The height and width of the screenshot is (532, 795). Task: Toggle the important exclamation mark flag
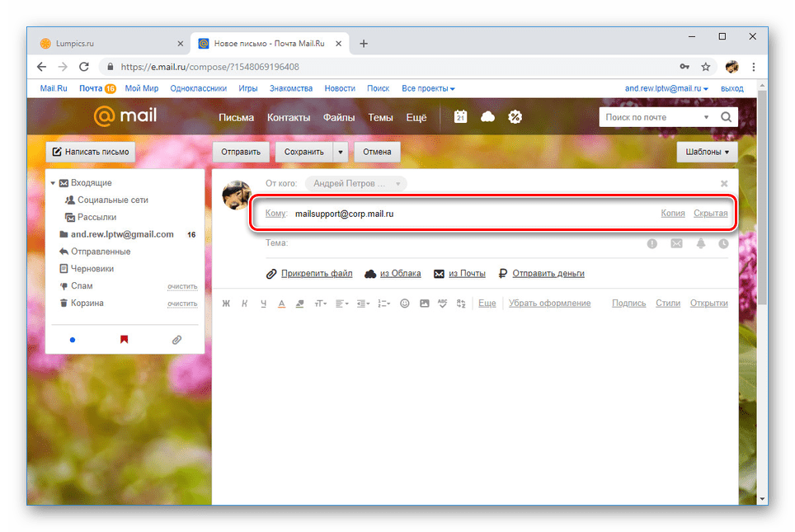(652, 243)
